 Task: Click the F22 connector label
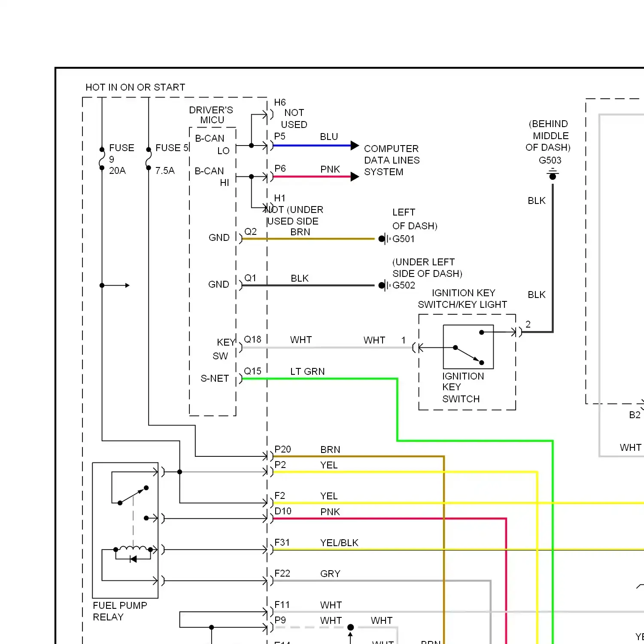tap(283, 573)
